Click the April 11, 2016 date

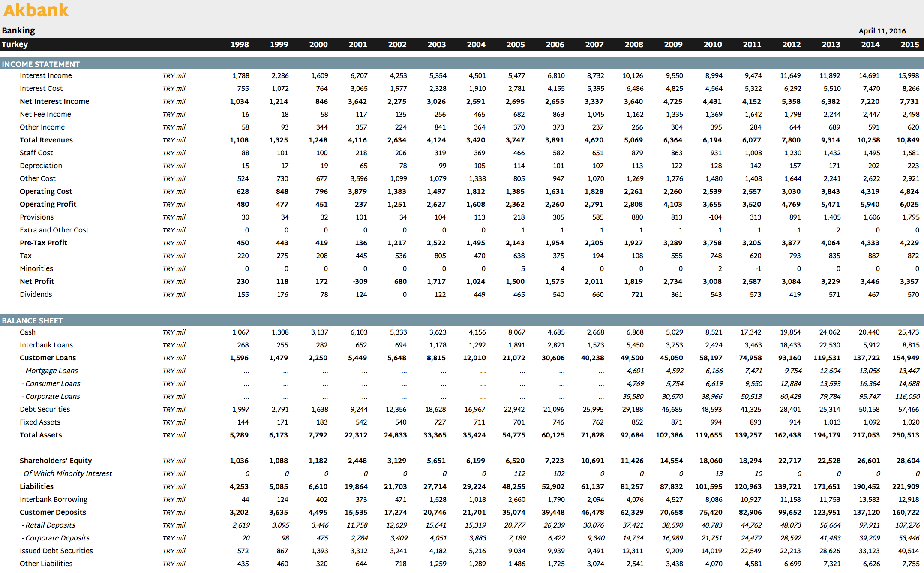(x=882, y=31)
